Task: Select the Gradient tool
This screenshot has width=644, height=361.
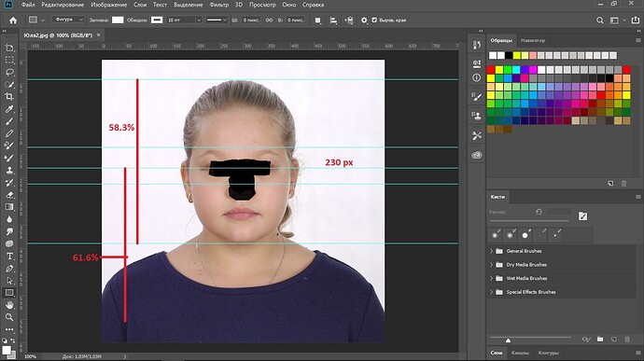Action: (x=9, y=207)
